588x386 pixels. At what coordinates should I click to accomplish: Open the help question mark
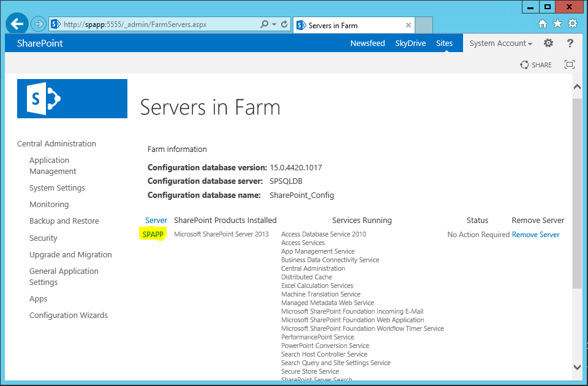570,43
